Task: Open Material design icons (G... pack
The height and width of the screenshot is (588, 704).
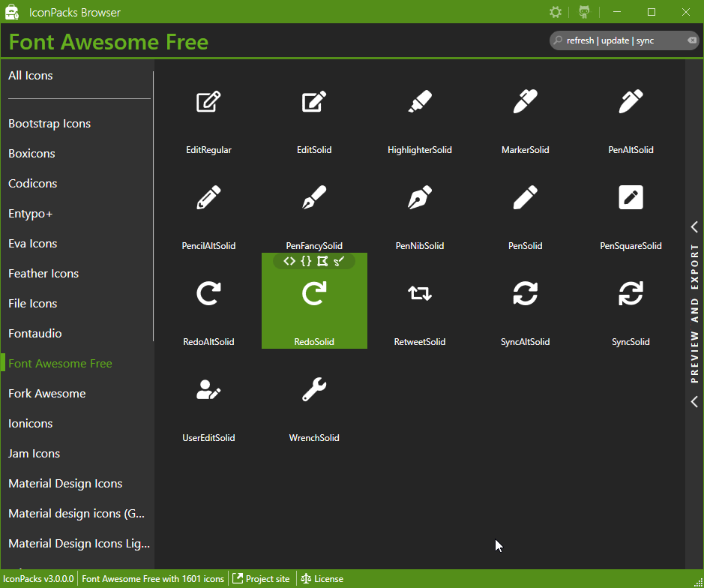Action: [x=76, y=514]
